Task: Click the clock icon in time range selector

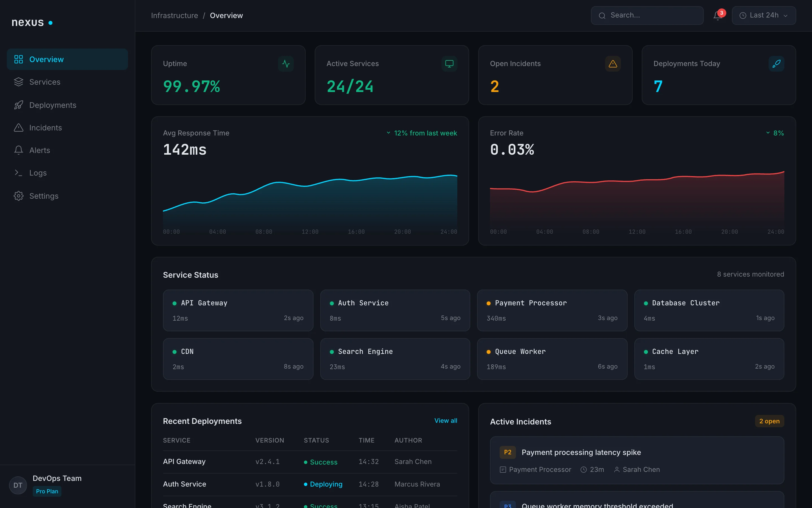Action: coord(743,16)
